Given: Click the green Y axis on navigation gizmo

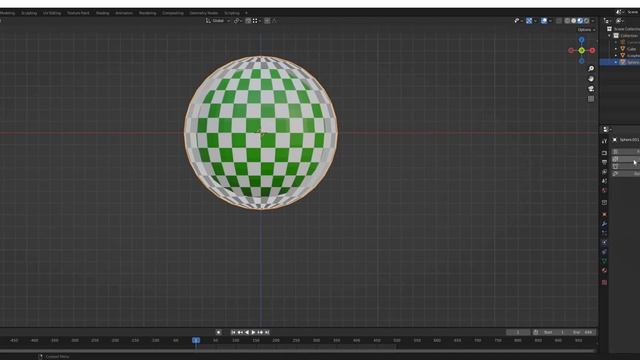Looking at the screenshot, I should tap(581, 50).
